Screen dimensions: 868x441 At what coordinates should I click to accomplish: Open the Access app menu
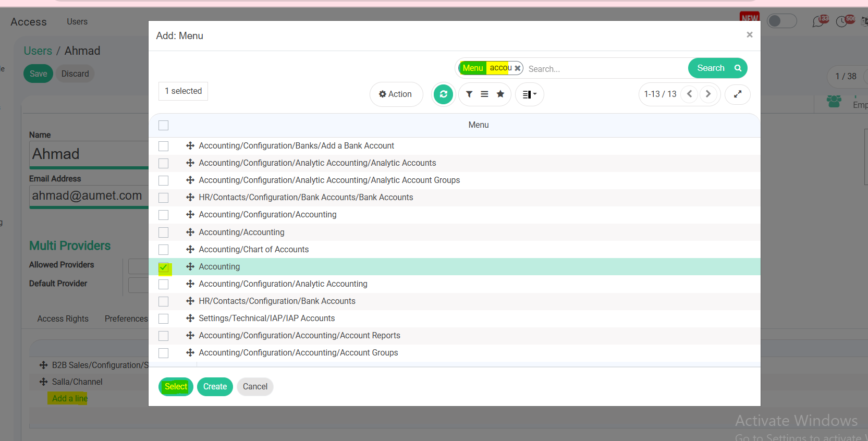[x=29, y=22]
